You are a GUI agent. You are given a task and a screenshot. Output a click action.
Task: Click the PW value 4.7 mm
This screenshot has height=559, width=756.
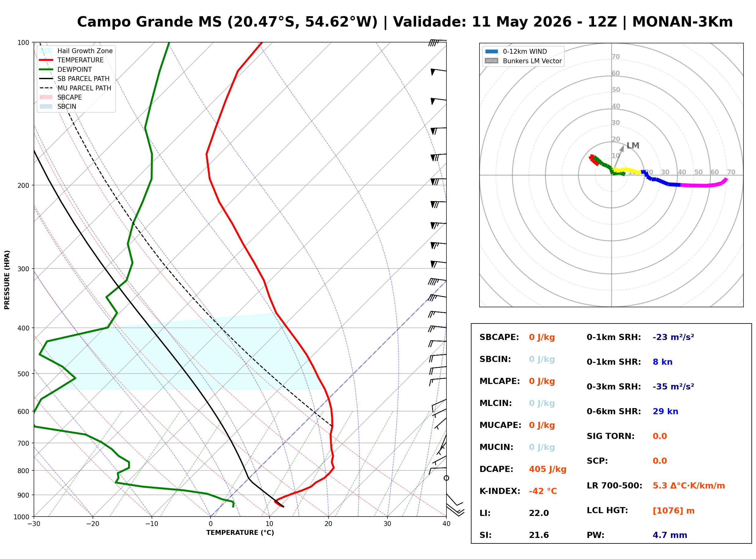click(670, 535)
